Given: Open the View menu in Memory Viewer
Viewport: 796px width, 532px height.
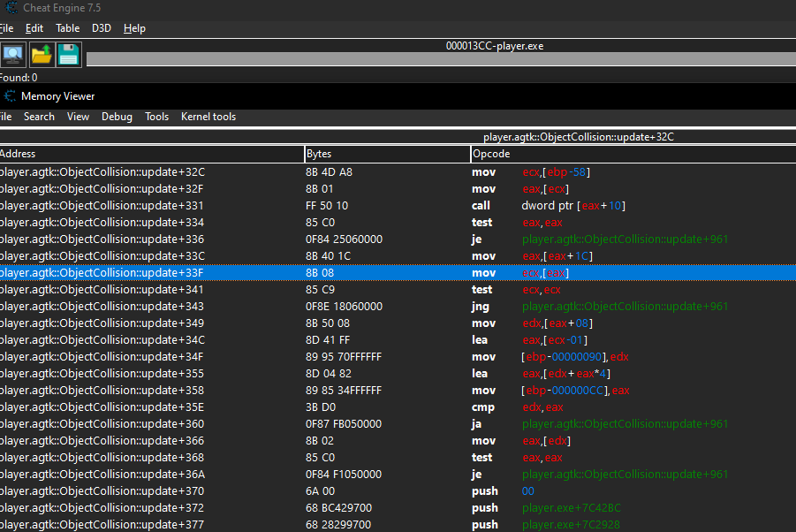Looking at the screenshot, I should [78, 117].
